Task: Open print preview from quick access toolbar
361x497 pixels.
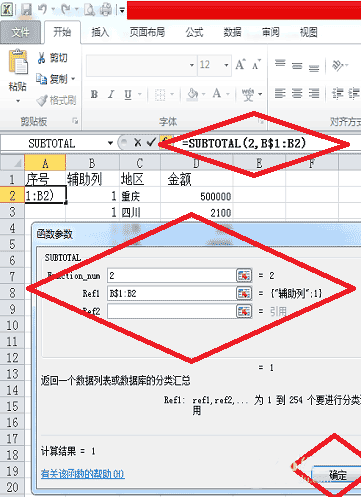Action: pyautogui.click(x=89, y=10)
